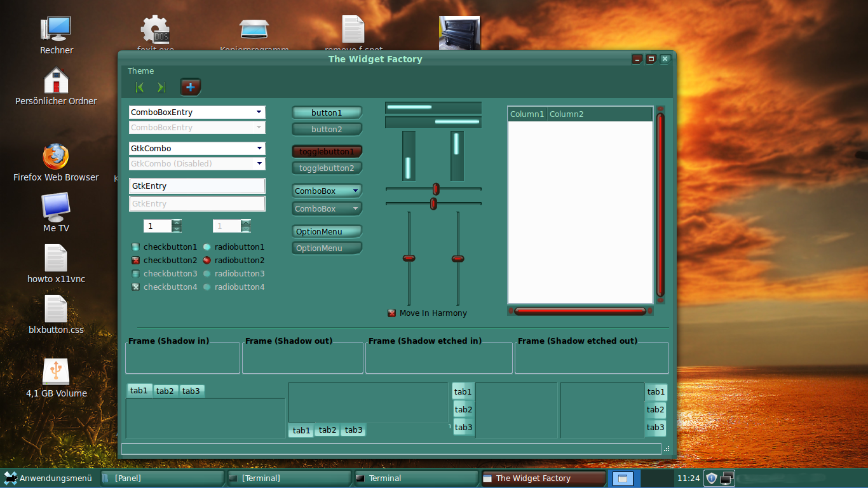Click the network monitors tray icon
Image resolution: width=868 pixels, height=488 pixels.
tap(727, 478)
